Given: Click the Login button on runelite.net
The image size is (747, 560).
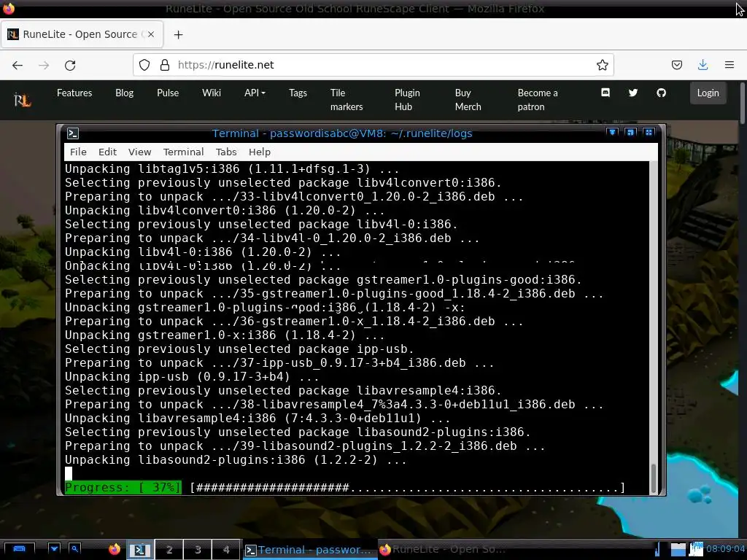Looking at the screenshot, I should [708, 93].
